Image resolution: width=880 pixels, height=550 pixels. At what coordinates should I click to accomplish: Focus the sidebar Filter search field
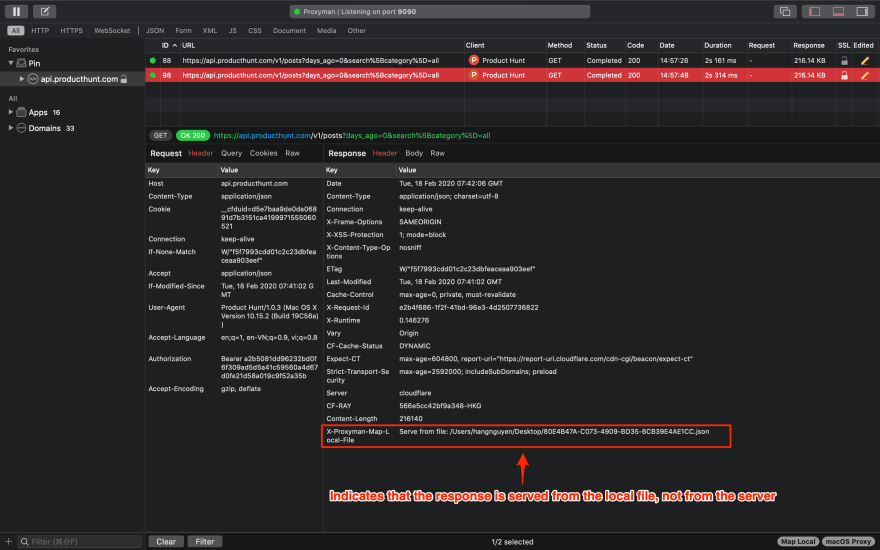pos(80,542)
